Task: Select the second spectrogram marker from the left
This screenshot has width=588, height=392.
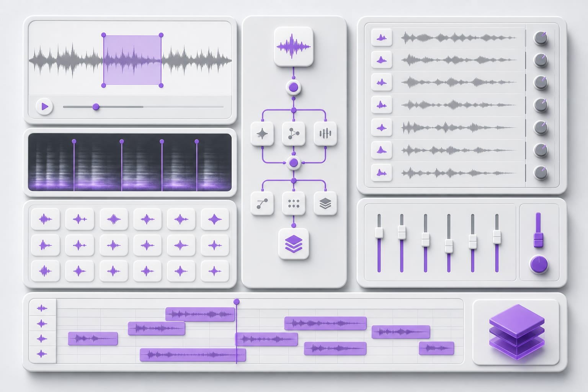Action: [122, 141]
